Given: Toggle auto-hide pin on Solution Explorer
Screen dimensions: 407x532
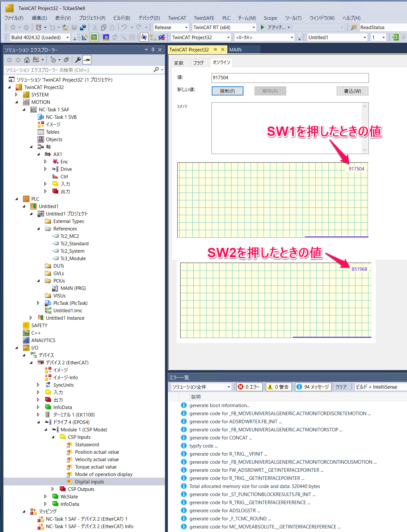Looking at the screenshot, I should (153, 50).
